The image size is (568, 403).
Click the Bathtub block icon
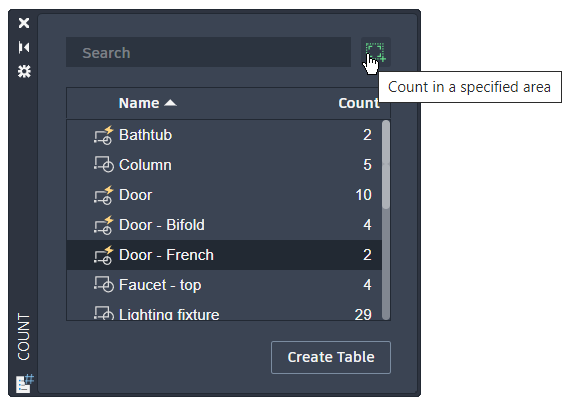coord(104,135)
